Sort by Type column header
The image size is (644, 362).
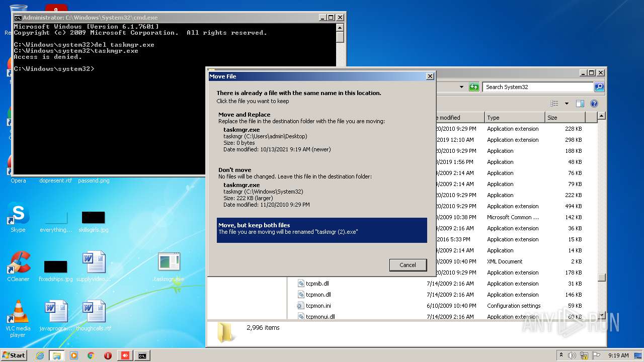click(515, 118)
